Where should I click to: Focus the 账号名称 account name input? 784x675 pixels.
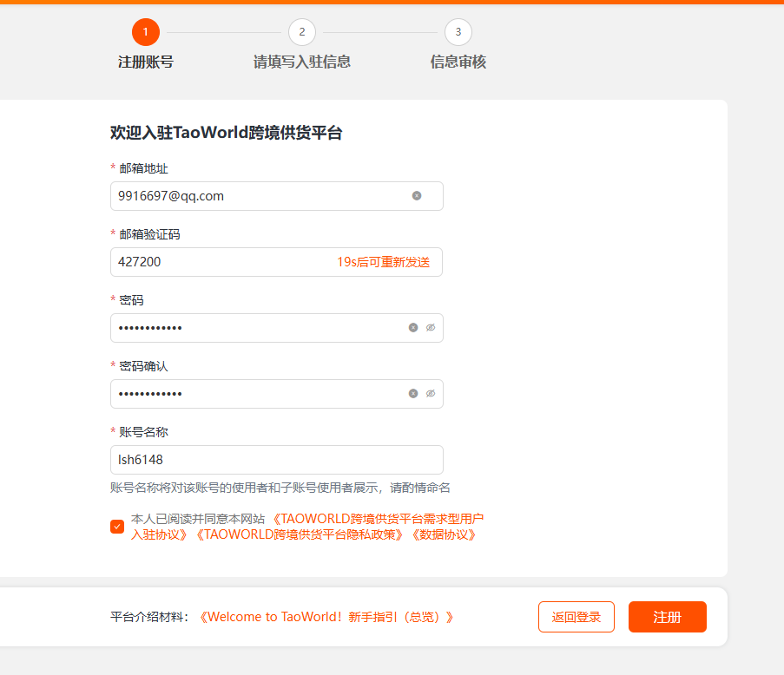coord(276,460)
